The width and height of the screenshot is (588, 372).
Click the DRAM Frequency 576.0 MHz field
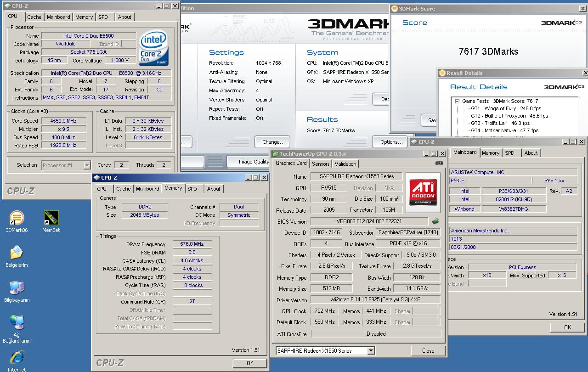click(x=192, y=244)
